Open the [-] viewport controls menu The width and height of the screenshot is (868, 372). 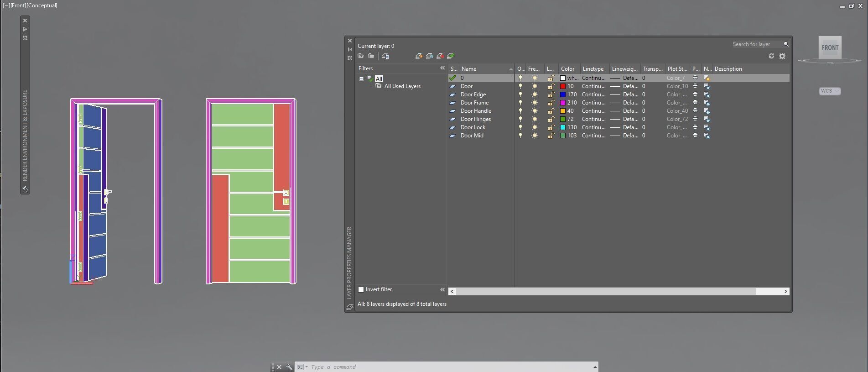6,5
